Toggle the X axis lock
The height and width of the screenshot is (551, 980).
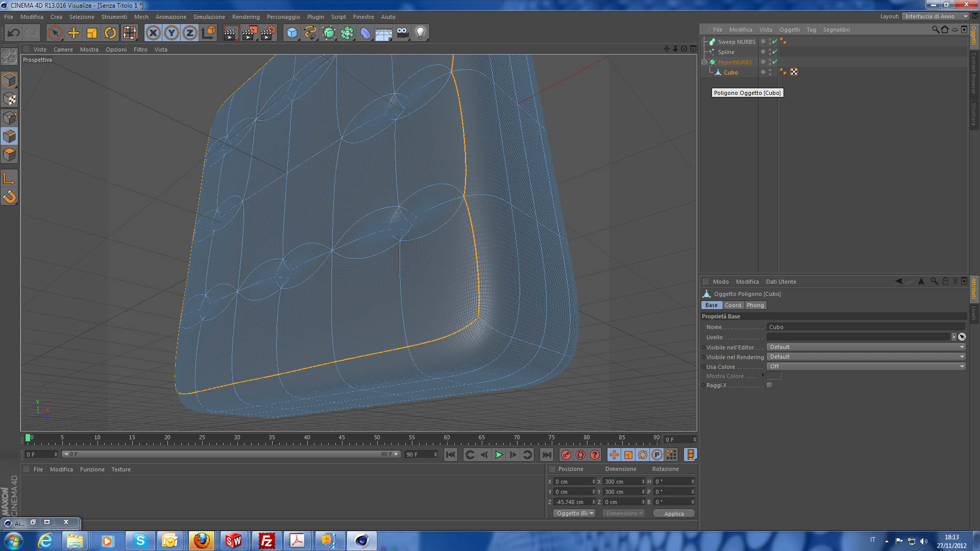point(153,33)
